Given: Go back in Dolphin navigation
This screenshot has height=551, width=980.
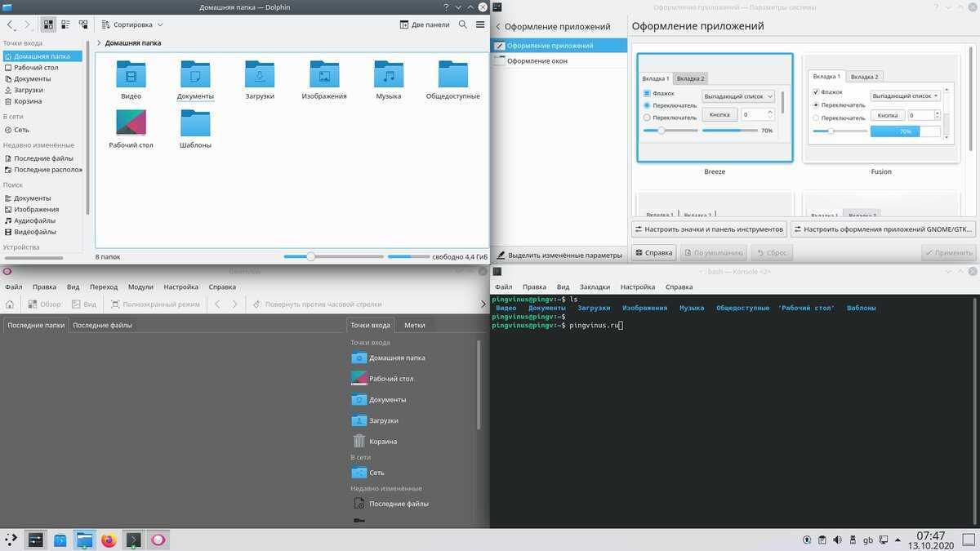Looking at the screenshot, I should 10,24.
